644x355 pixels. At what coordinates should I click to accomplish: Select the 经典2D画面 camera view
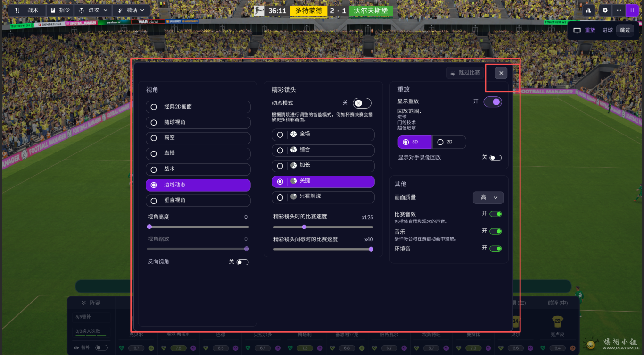point(198,107)
